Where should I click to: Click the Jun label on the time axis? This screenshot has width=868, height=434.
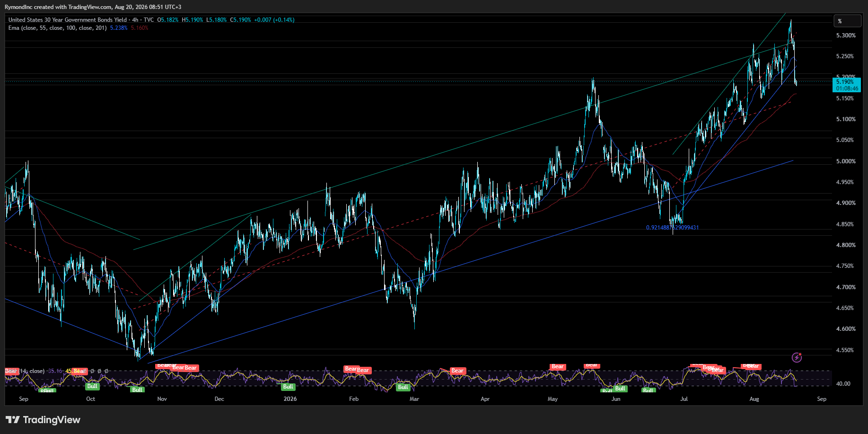tap(616, 399)
